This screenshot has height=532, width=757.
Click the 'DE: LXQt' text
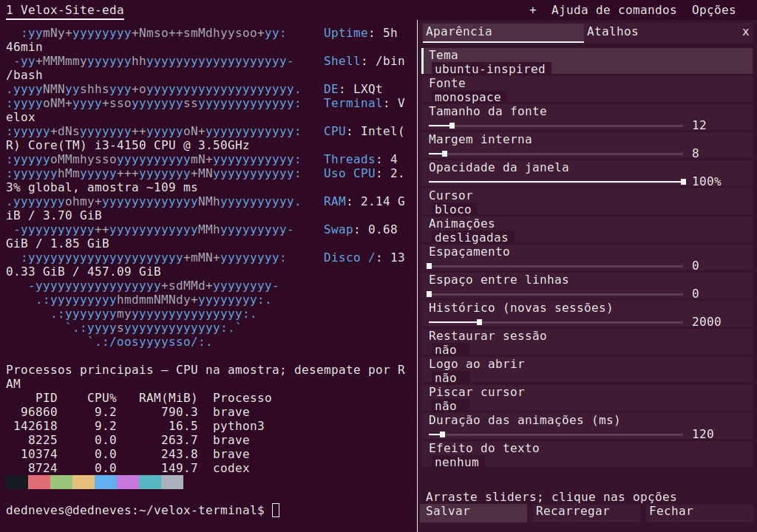(x=353, y=89)
